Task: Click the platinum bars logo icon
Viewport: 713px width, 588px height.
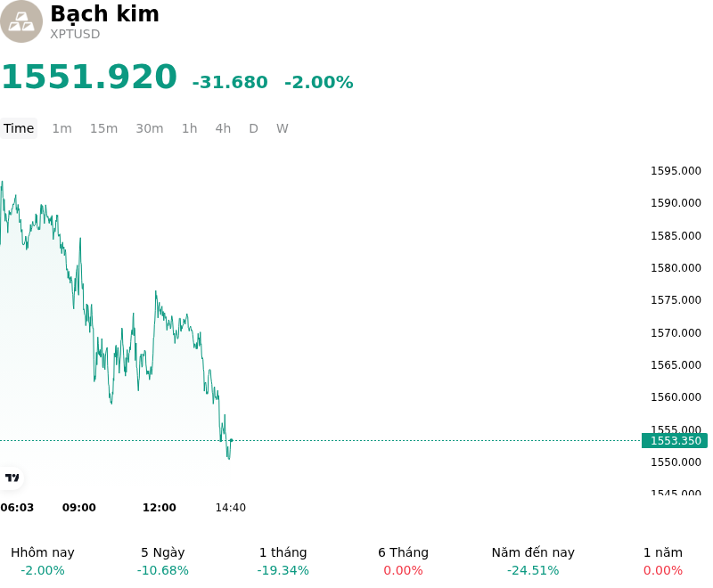Action: (x=20, y=21)
